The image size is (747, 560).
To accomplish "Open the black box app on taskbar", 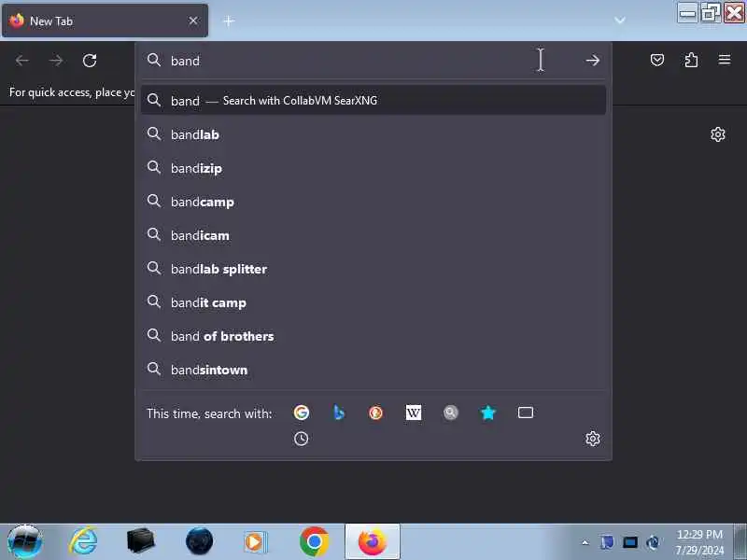I will (x=141, y=541).
